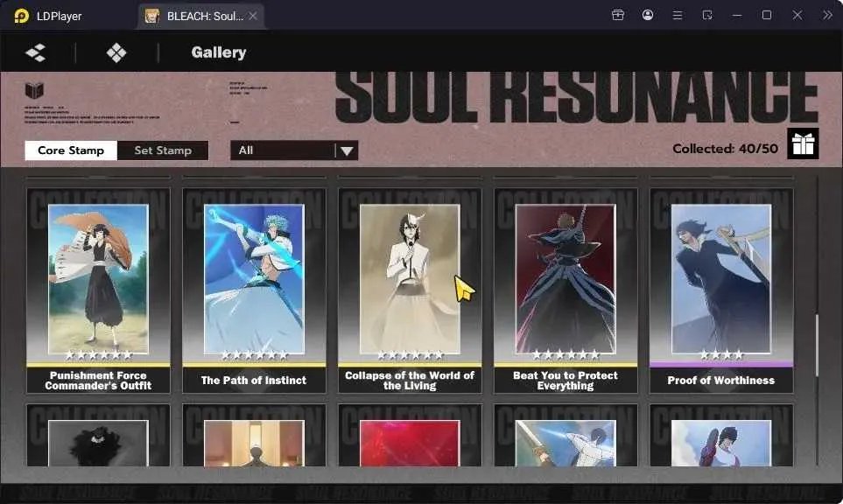
Task: Open the red background card in second row
Action: pyautogui.click(x=410, y=435)
